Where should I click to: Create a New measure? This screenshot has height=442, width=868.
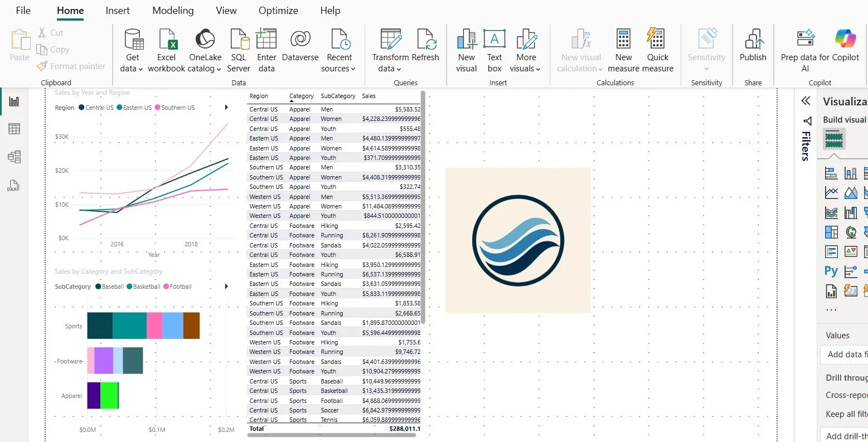(x=623, y=51)
